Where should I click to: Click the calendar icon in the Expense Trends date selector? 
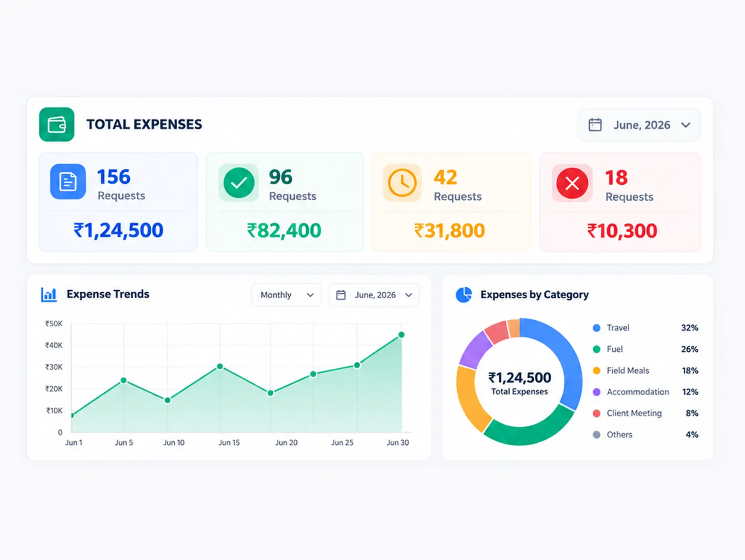pos(341,295)
